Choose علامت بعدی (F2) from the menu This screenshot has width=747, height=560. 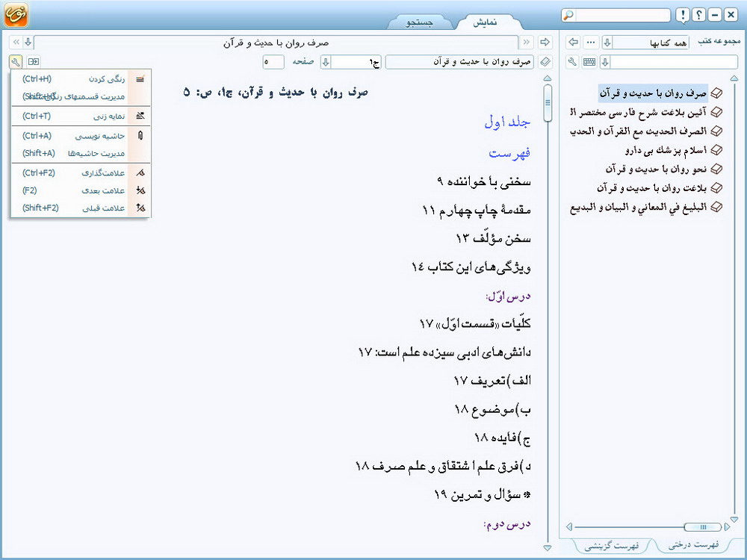tap(81, 190)
